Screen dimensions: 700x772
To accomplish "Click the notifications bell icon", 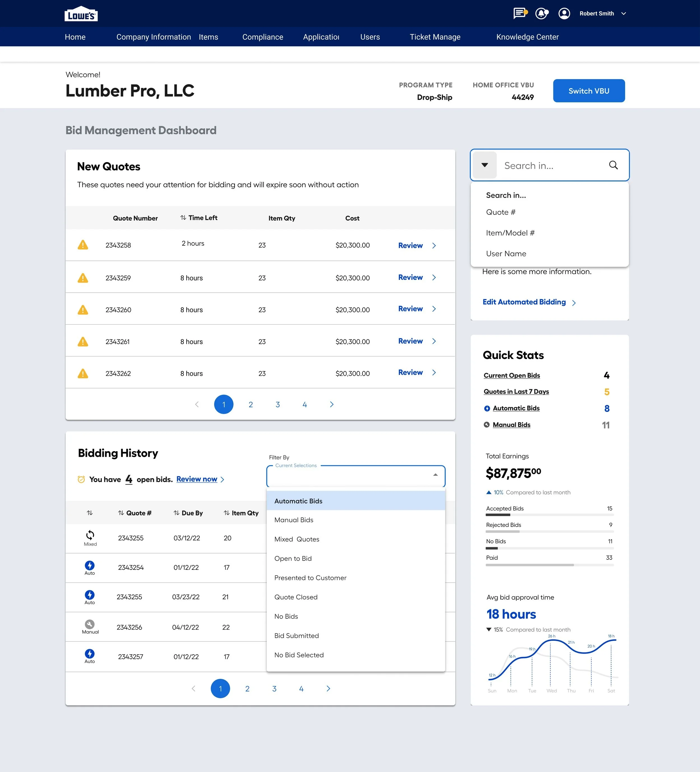I will coord(541,13).
